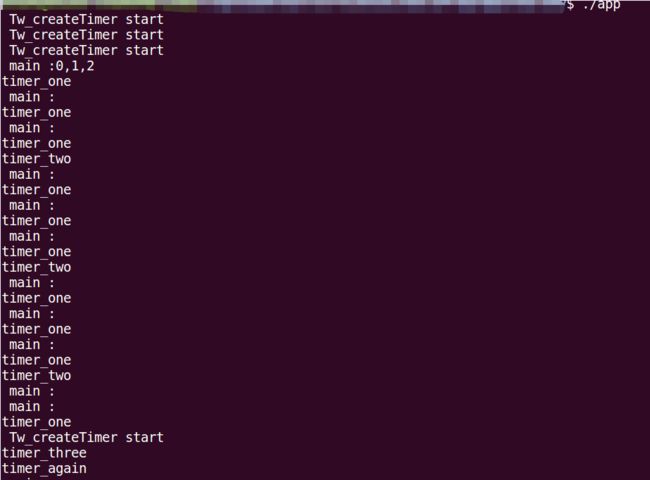This screenshot has height=480, width=650.
Task: Click the main : line below first timer_two
Action: tap(32, 175)
